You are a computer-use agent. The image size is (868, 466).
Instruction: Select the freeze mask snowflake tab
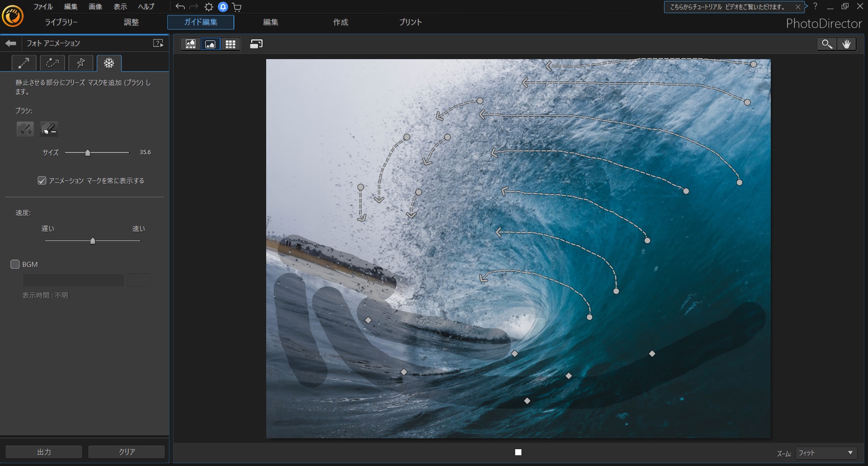click(x=109, y=63)
